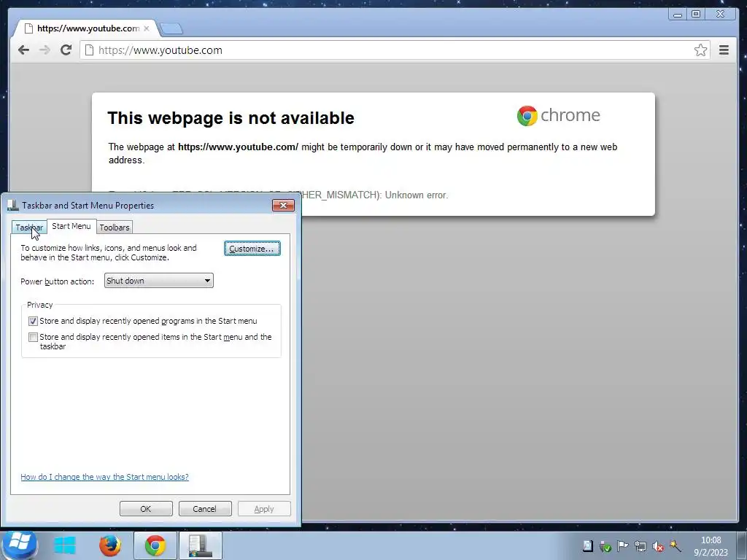
Task: Open the Start menu looks help link
Action: coord(104,477)
